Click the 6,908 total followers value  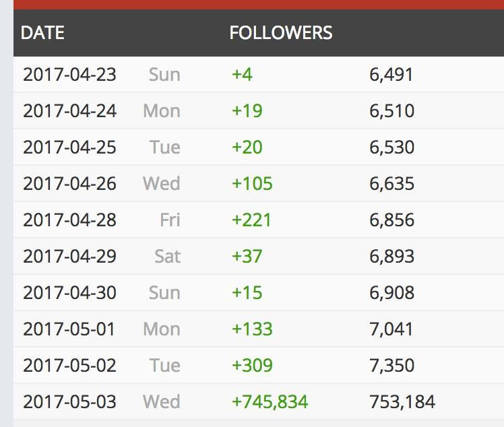pos(391,292)
